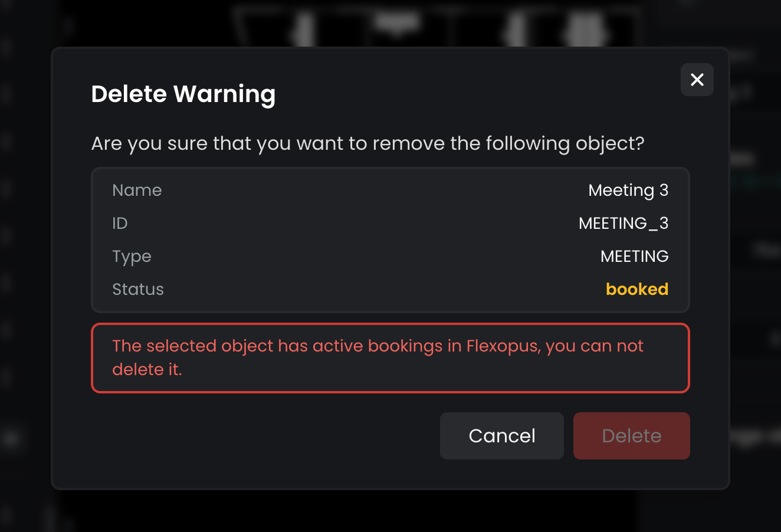Click the 'delete it.' error text line

[x=147, y=370]
